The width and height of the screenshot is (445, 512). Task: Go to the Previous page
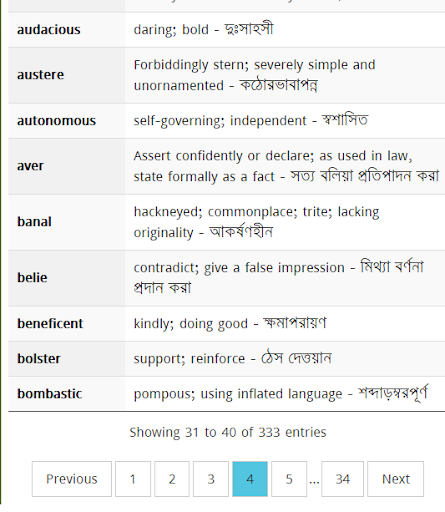pos(72,479)
